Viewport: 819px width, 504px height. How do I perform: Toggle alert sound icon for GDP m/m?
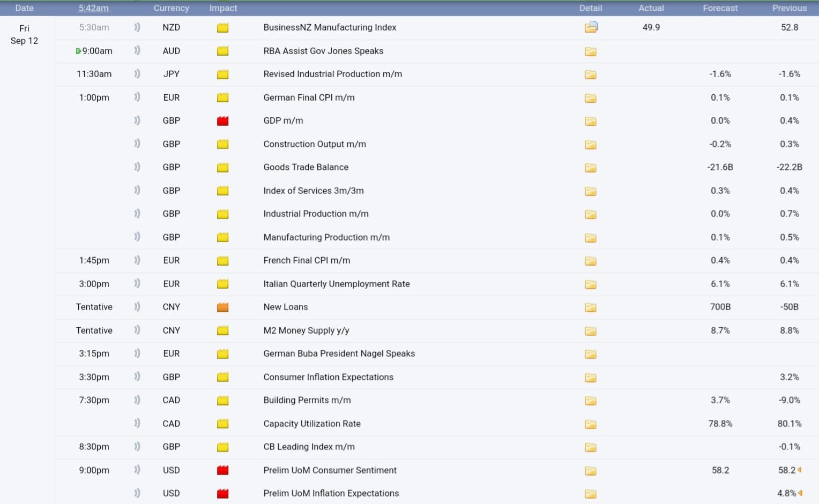tap(137, 121)
